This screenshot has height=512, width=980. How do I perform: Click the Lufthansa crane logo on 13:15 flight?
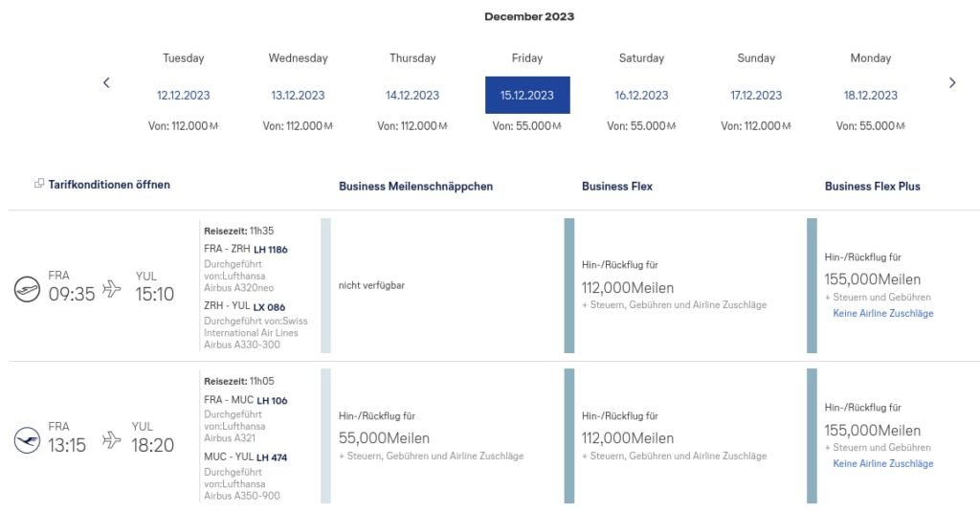click(27, 440)
